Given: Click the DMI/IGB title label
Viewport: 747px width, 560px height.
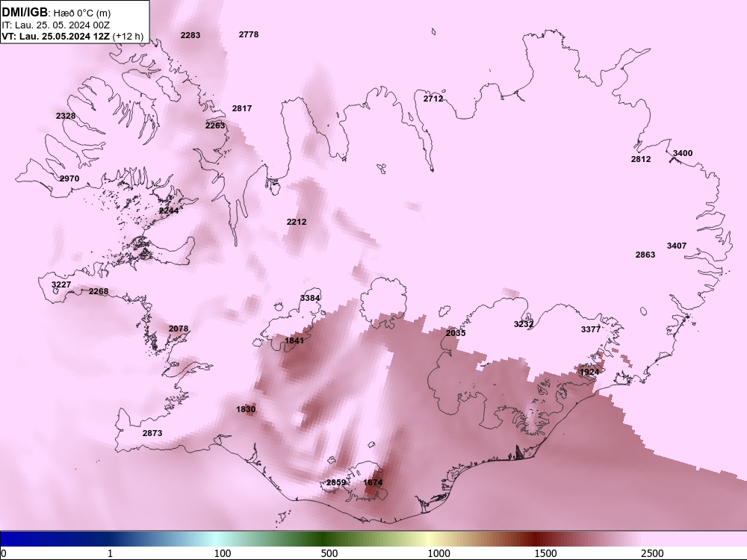Looking at the screenshot, I should pyautogui.click(x=25, y=13).
